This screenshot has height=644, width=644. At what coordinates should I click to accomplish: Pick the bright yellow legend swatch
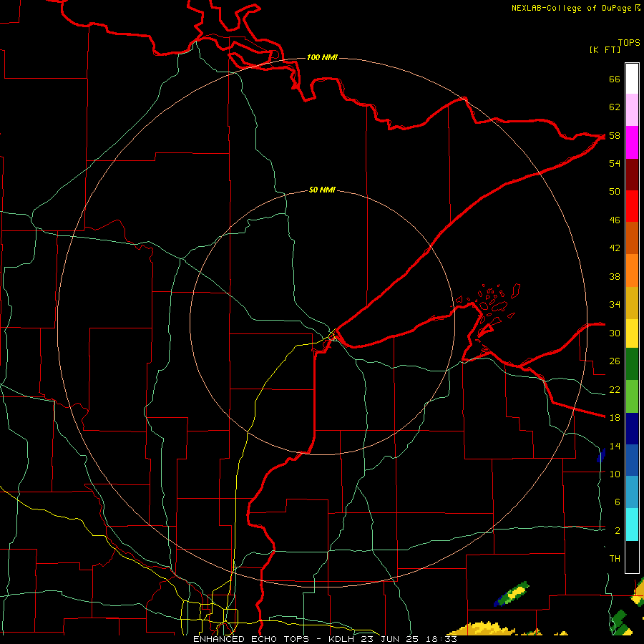point(632,333)
